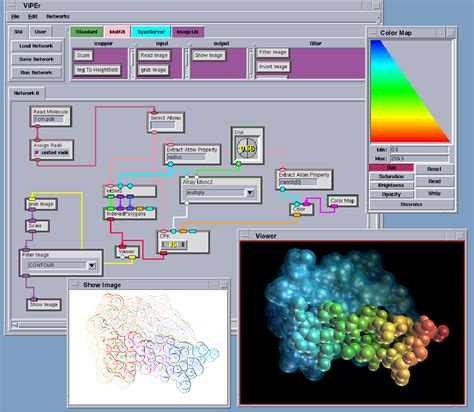Click the Viewer node in the network
Viewport: 474px width, 412px height.
tap(127, 252)
